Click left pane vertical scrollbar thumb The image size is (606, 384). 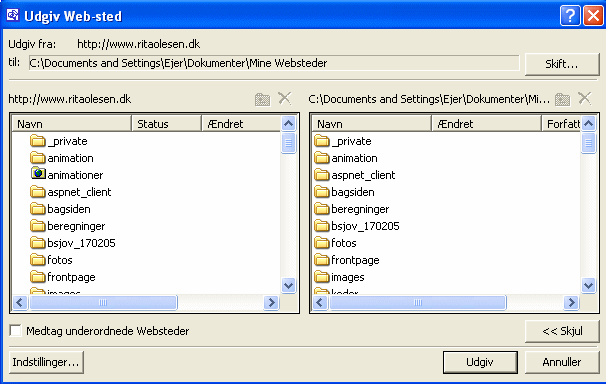[288, 143]
